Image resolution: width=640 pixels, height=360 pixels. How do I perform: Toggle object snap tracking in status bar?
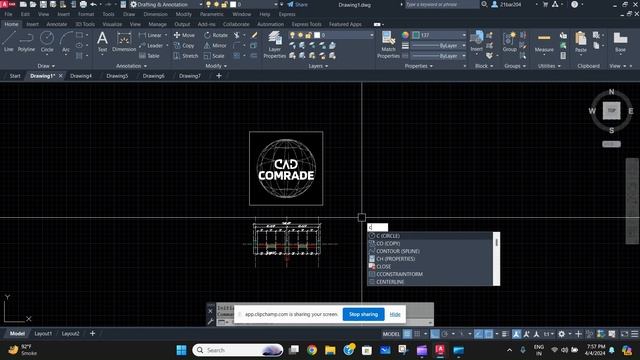[x=479, y=334]
